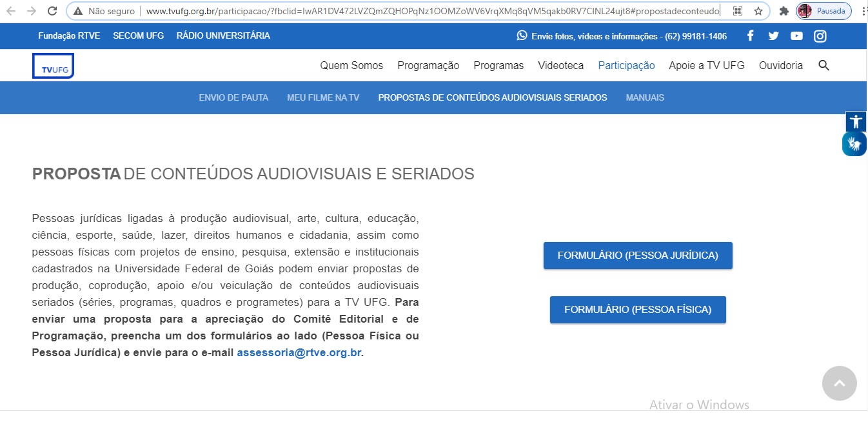
Task: Select the ENVIO DE PAUTA tab
Action: (233, 97)
